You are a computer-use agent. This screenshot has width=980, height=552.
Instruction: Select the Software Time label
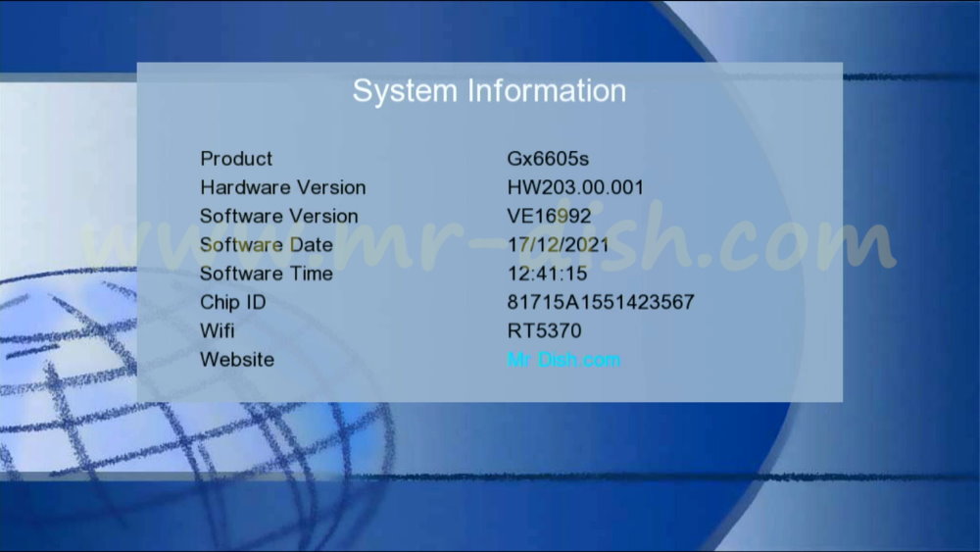click(267, 274)
